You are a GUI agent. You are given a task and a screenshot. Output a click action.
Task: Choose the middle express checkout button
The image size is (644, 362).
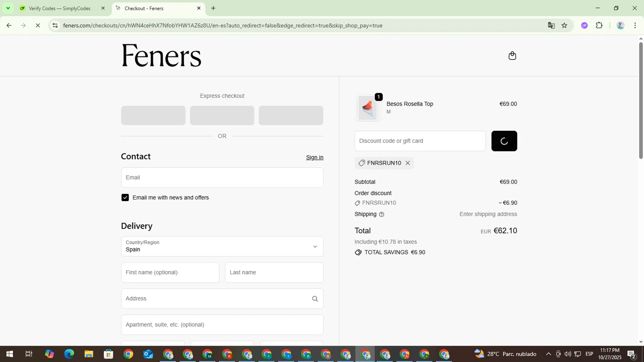click(x=222, y=115)
